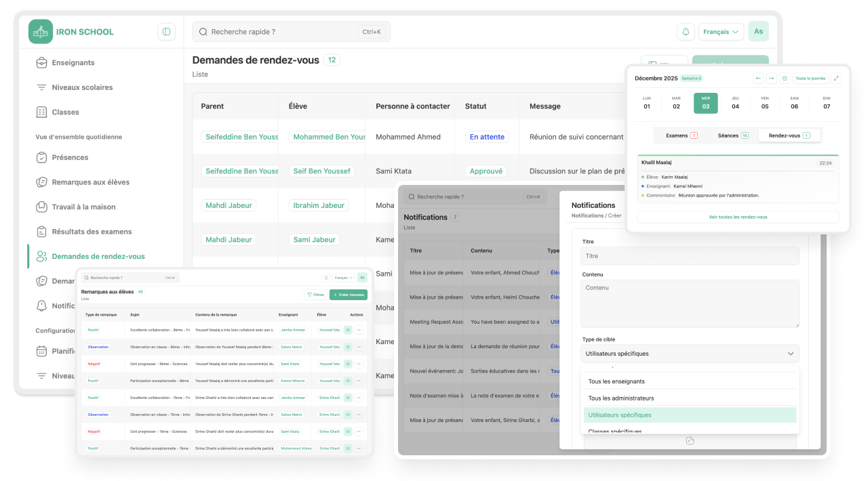Open Niveaux scolaires from the sidebar

tap(82, 87)
